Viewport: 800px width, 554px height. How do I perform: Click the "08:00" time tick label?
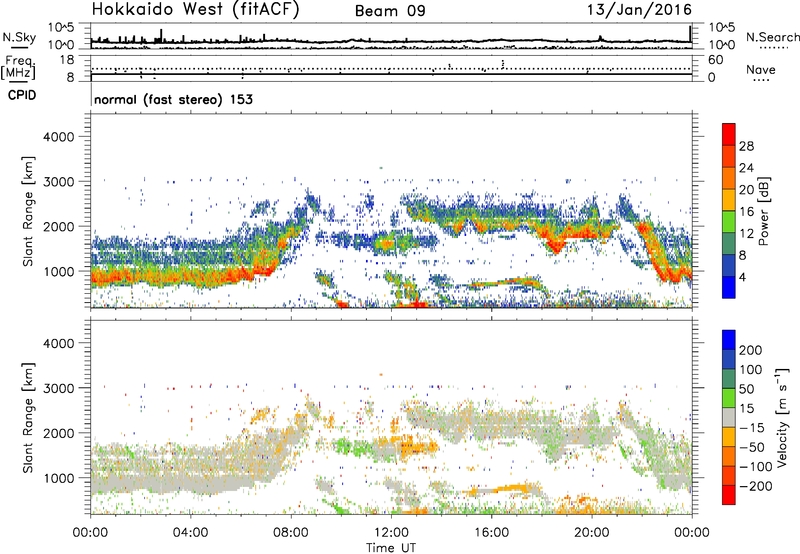291,533
